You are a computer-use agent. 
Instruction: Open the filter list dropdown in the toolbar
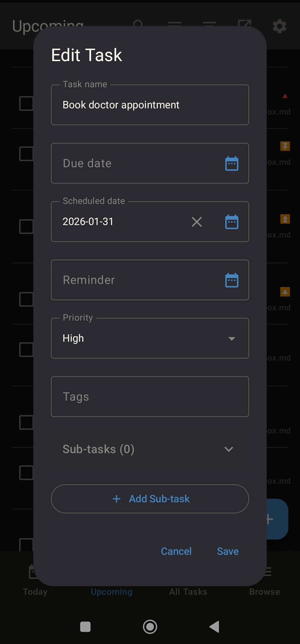pos(210,25)
